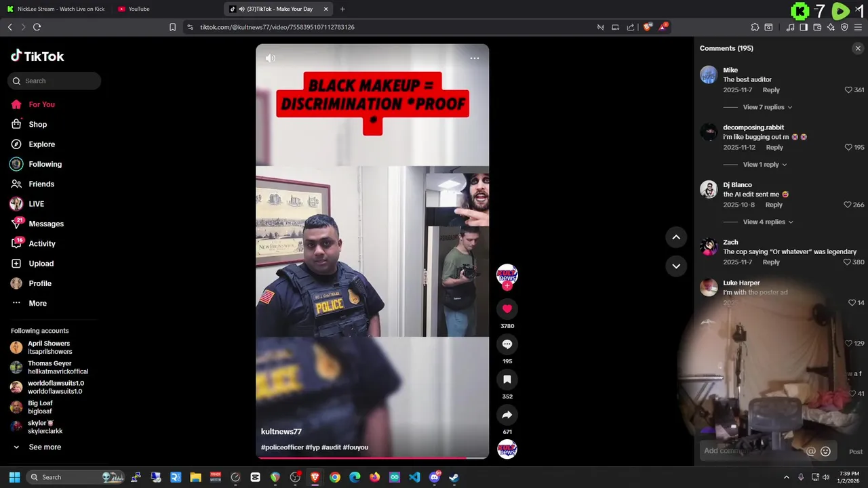The width and height of the screenshot is (868, 488).
Task: Click the Brave Shields lion icon
Action: click(647, 27)
